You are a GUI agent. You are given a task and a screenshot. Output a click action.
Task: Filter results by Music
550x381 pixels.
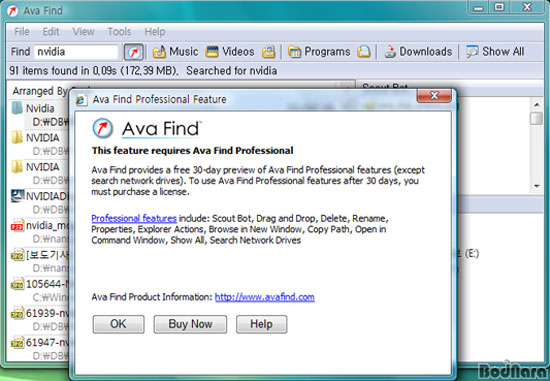click(x=175, y=52)
